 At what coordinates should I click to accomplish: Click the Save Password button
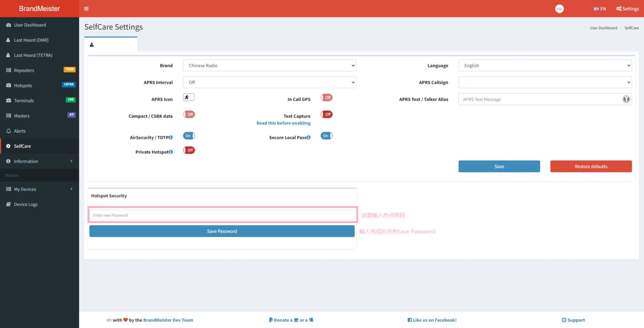[222, 231]
